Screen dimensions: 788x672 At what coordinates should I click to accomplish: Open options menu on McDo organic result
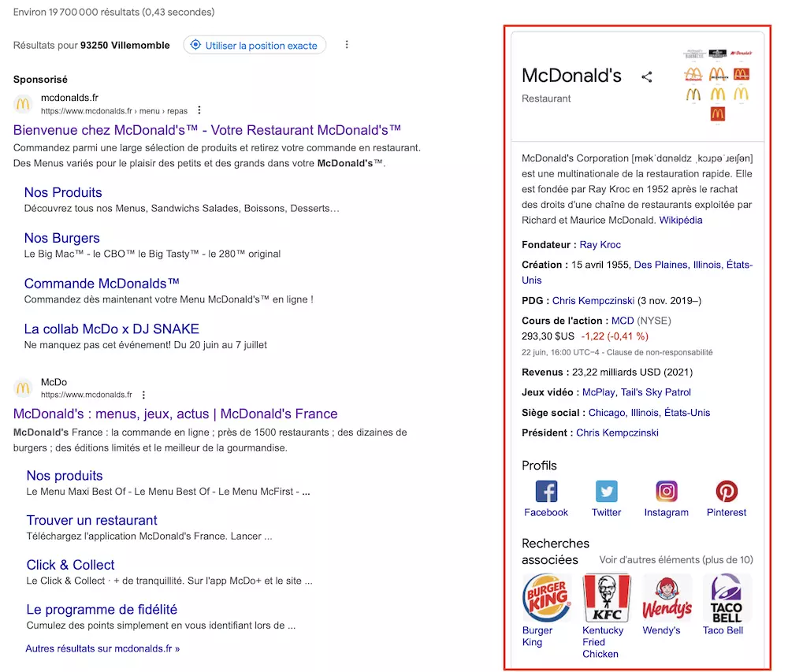[x=143, y=394]
